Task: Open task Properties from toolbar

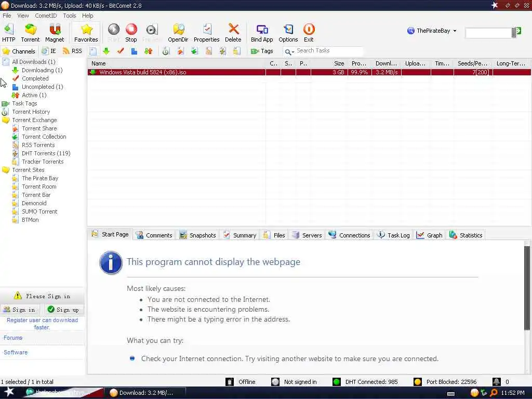Action: 206,33
